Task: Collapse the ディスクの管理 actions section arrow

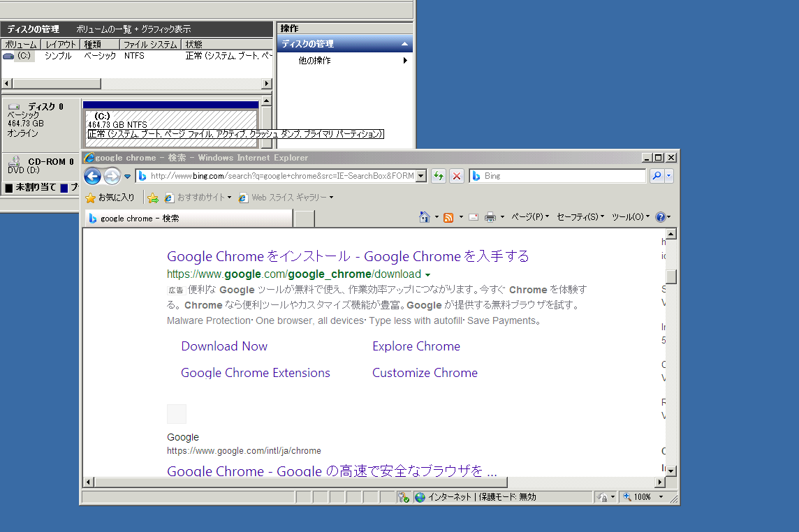Action: click(x=404, y=45)
